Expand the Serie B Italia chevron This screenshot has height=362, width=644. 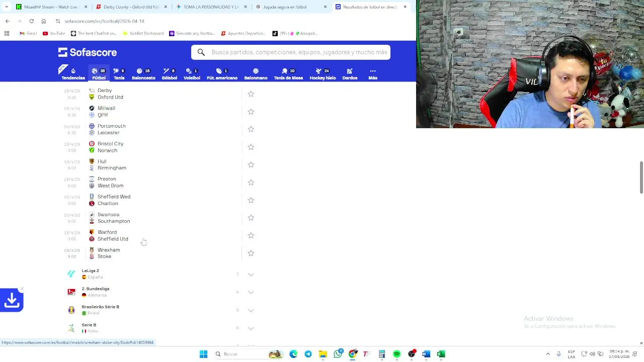pyautogui.click(x=251, y=328)
